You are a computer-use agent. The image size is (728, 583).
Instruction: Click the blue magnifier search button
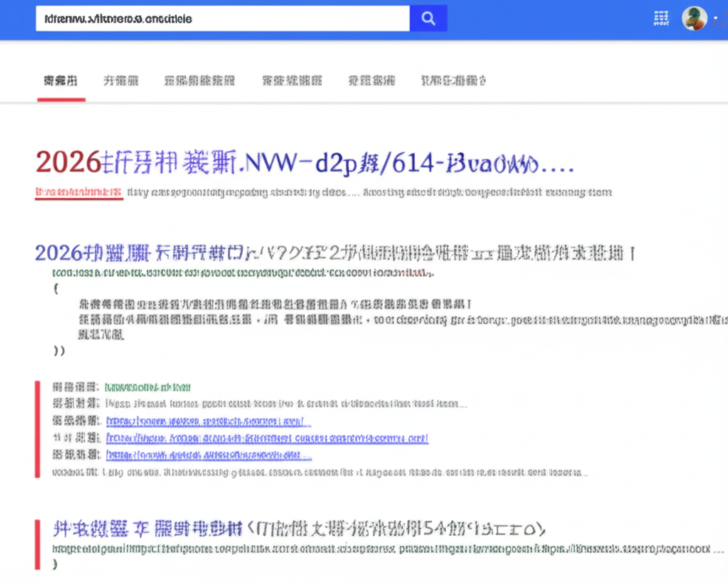click(x=429, y=18)
